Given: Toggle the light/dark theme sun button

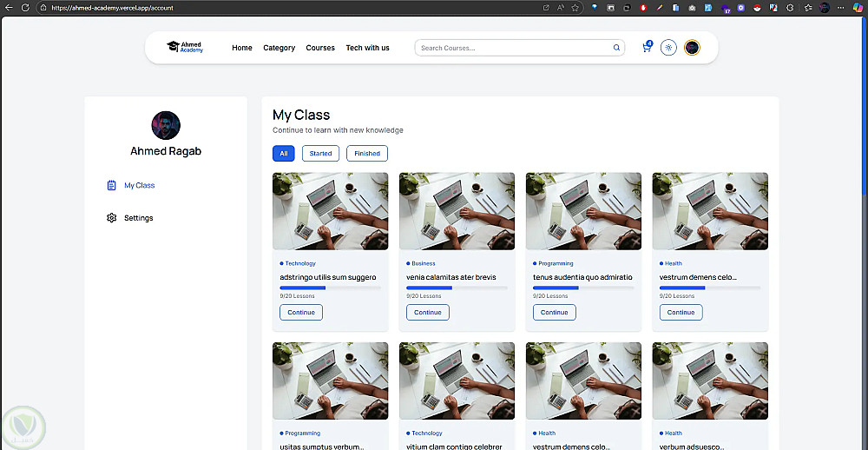Looking at the screenshot, I should coord(668,48).
